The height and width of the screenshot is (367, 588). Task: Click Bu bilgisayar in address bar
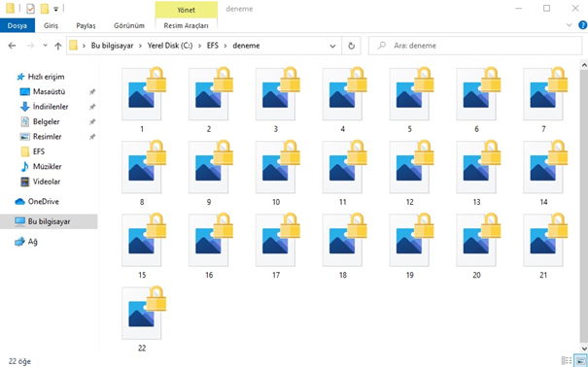[112, 46]
